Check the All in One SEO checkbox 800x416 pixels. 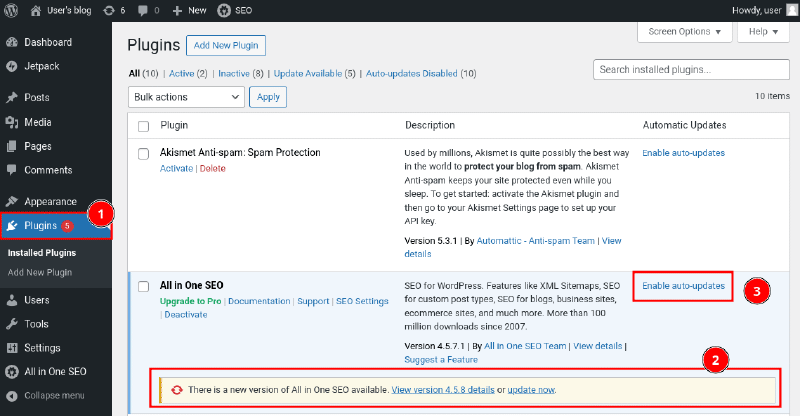click(x=143, y=286)
